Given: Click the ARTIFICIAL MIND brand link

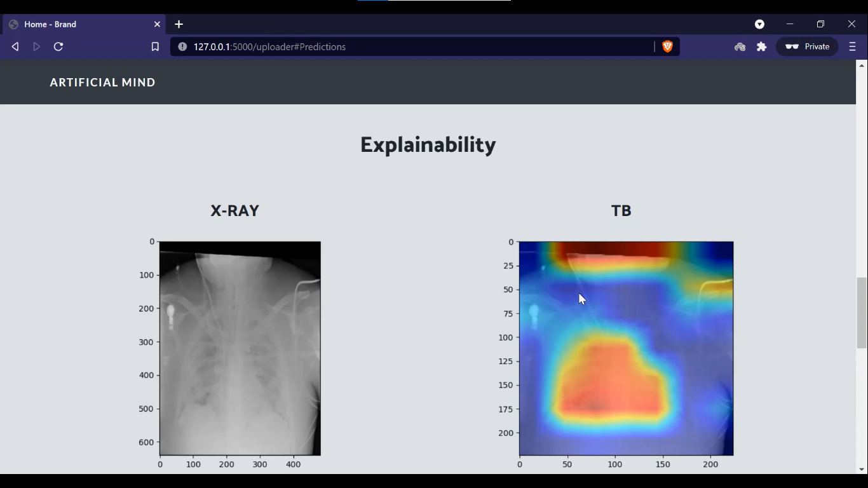Looking at the screenshot, I should pyautogui.click(x=102, y=82).
